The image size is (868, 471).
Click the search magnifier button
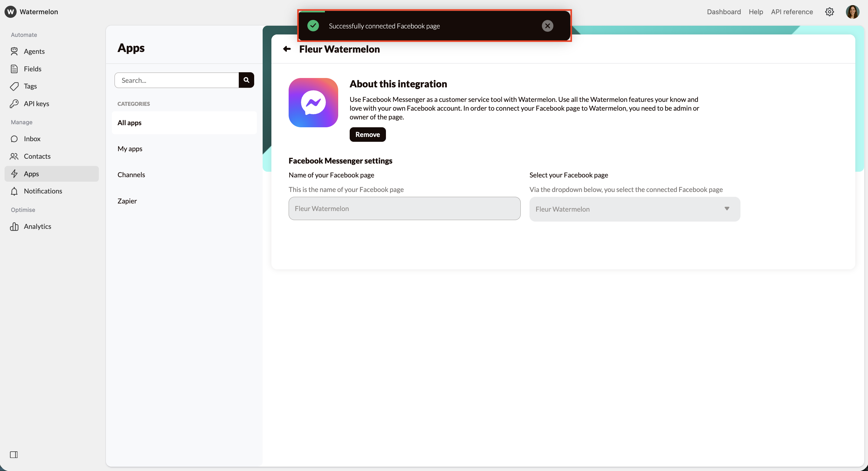click(x=246, y=80)
